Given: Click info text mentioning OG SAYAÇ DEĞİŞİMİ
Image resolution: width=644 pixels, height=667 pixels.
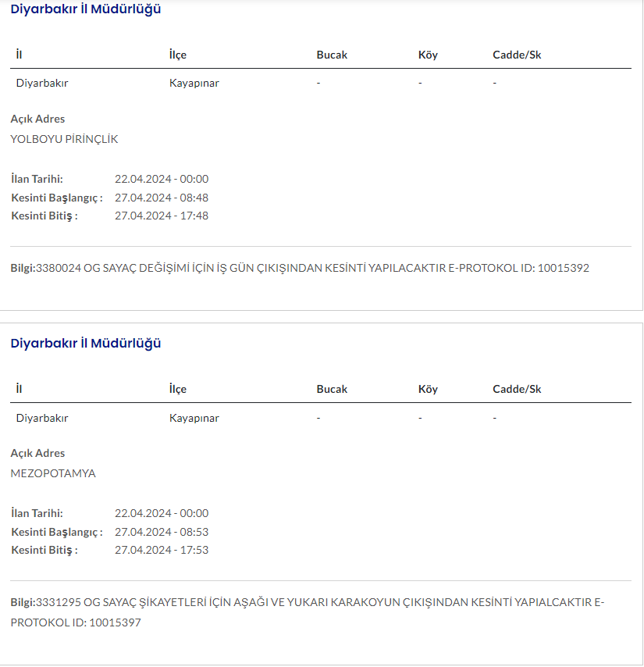Looking at the screenshot, I should [x=300, y=268].
